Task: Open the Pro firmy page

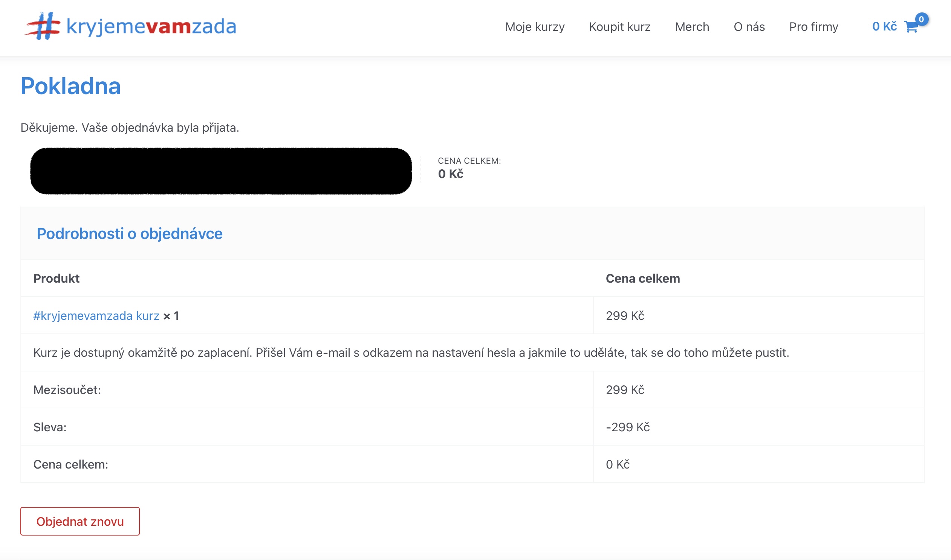Action: click(x=813, y=27)
